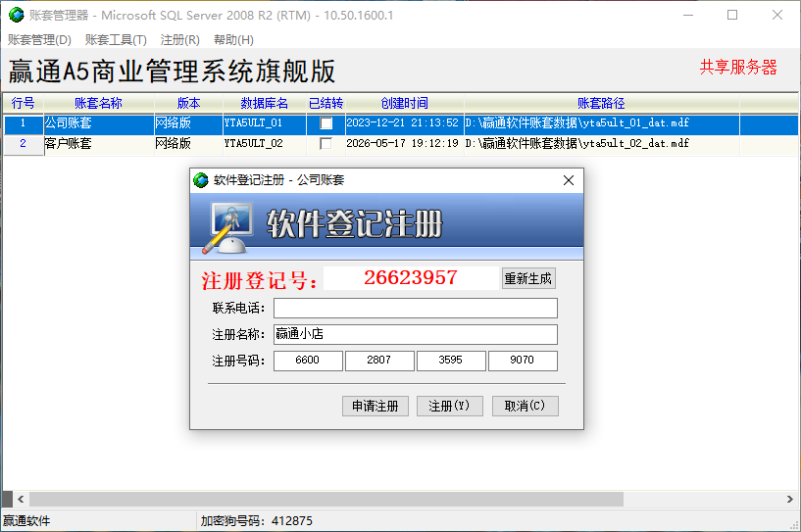Screen dimensions: 801x532
Task: Select row number 2 cell
Action: [x=23, y=143]
